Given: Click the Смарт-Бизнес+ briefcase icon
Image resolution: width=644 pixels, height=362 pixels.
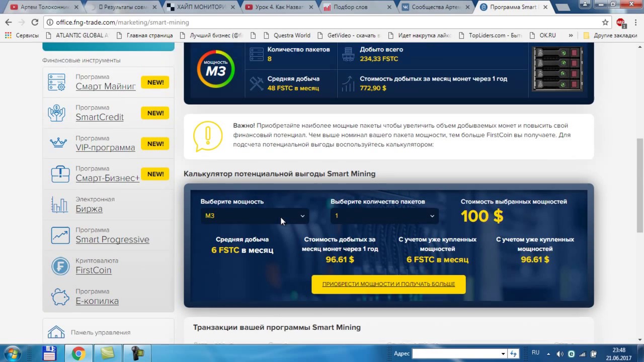Looking at the screenshot, I should [60, 174].
